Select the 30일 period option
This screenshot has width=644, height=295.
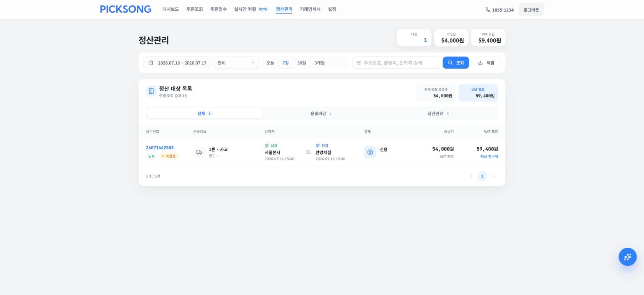[x=301, y=63]
